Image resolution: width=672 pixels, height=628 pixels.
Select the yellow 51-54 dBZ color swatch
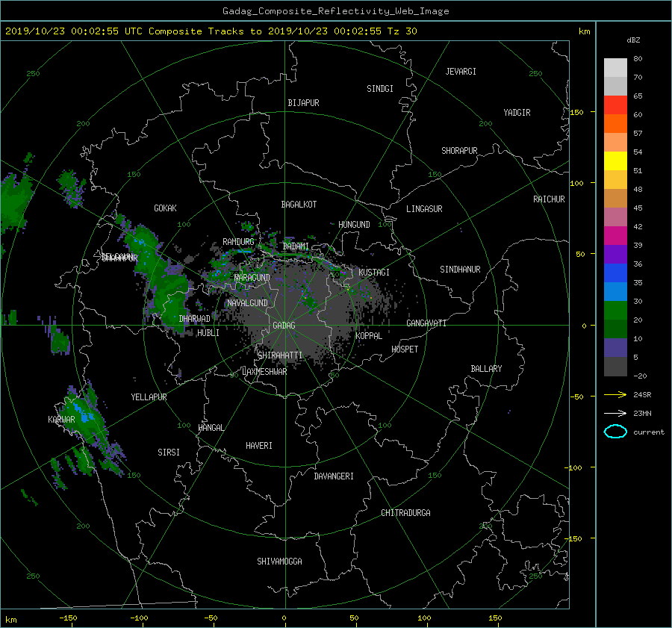coord(615,161)
